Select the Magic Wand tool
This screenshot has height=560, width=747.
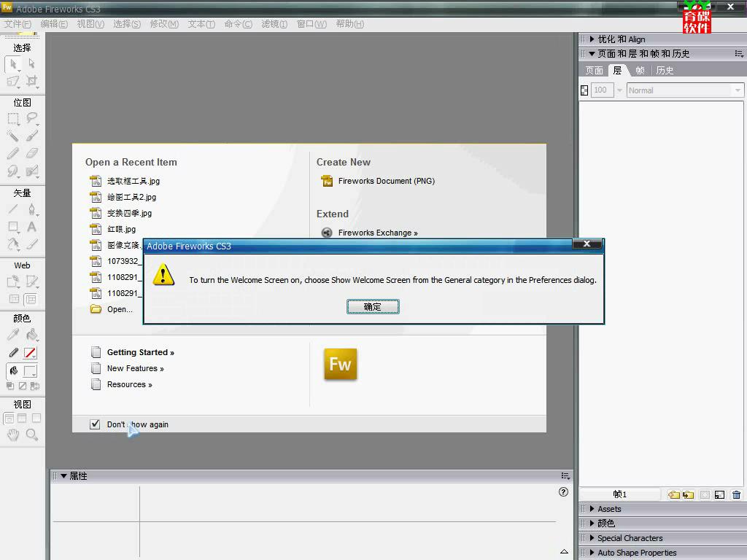(13, 136)
